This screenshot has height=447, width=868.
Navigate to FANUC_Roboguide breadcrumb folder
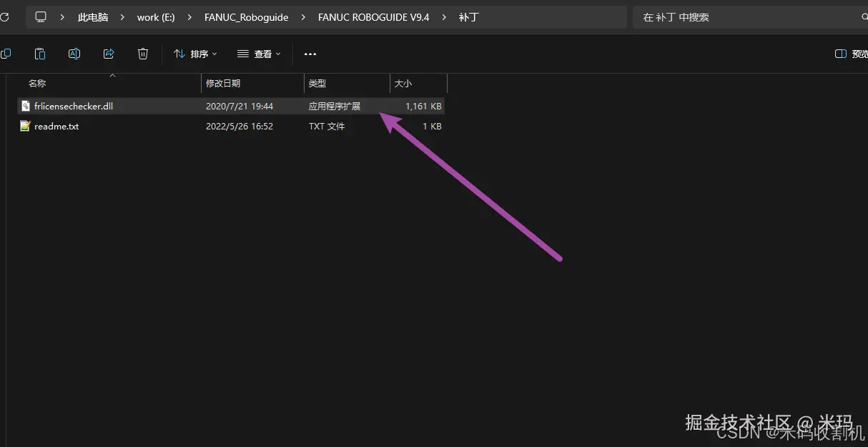(246, 17)
